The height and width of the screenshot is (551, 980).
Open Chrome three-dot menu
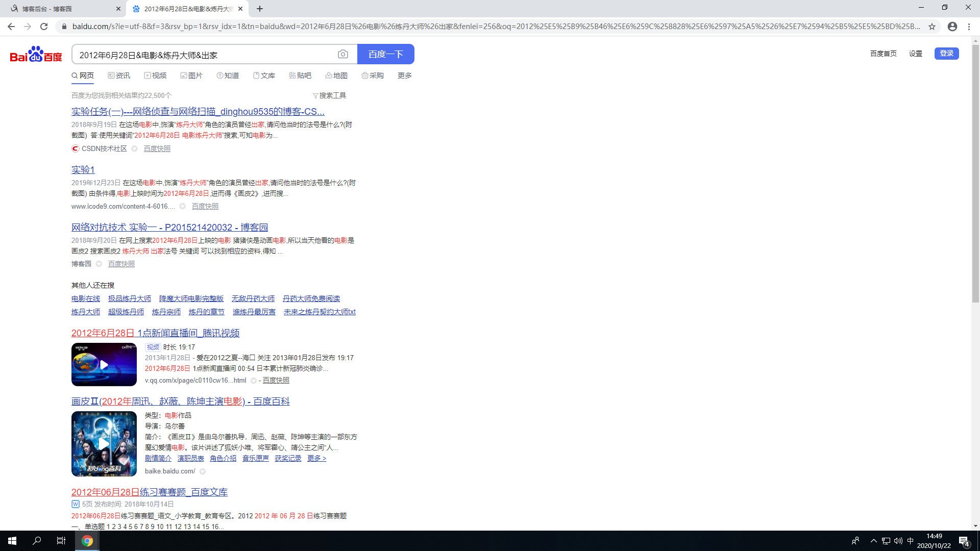969,27
